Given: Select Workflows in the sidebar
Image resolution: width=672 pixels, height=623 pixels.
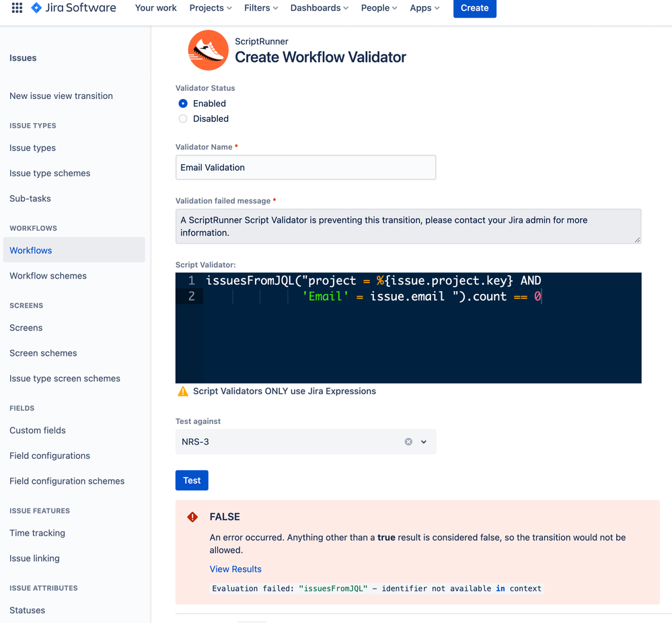Looking at the screenshot, I should tap(74, 250).
